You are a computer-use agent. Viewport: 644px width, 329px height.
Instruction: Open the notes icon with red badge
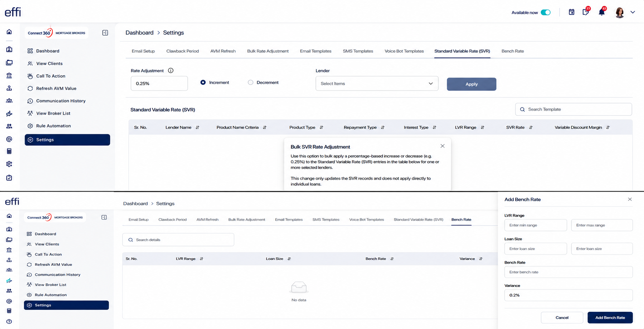586,12
